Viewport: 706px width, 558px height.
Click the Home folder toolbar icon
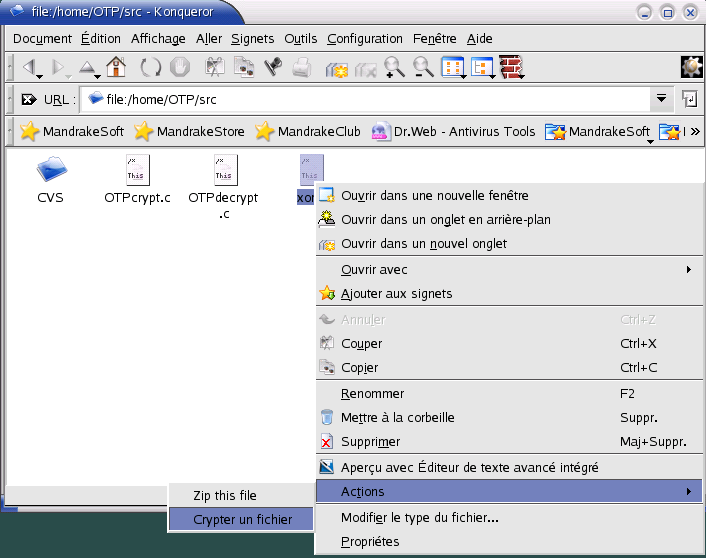[116, 68]
